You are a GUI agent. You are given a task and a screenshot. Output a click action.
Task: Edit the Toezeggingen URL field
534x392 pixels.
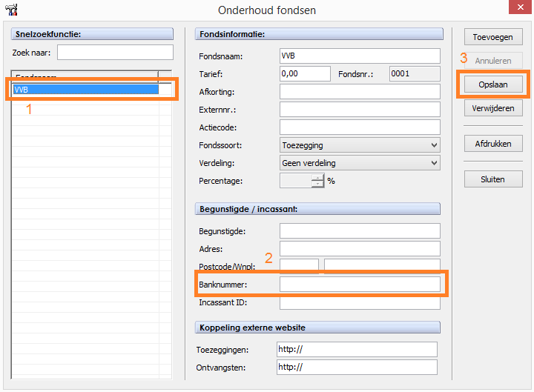pyautogui.click(x=357, y=350)
